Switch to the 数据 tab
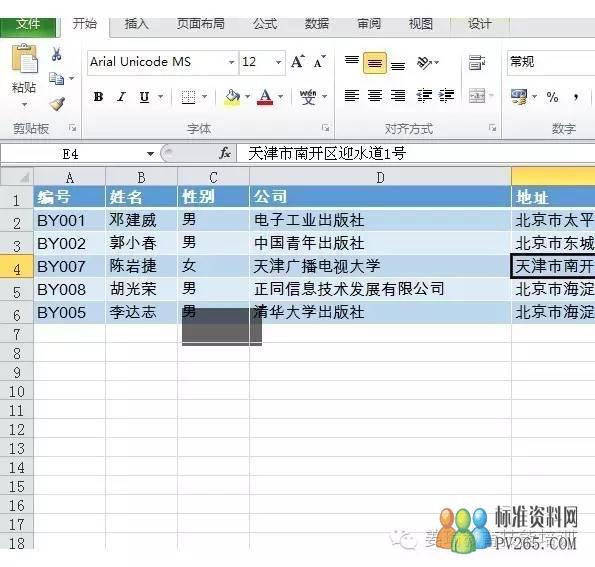This screenshot has width=595, height=567. tap(317, 24)
